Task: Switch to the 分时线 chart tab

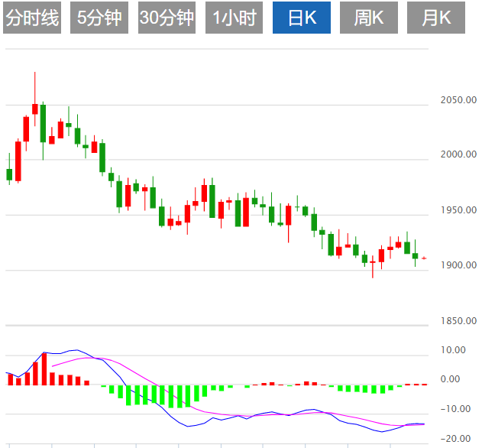Action: 32,18
